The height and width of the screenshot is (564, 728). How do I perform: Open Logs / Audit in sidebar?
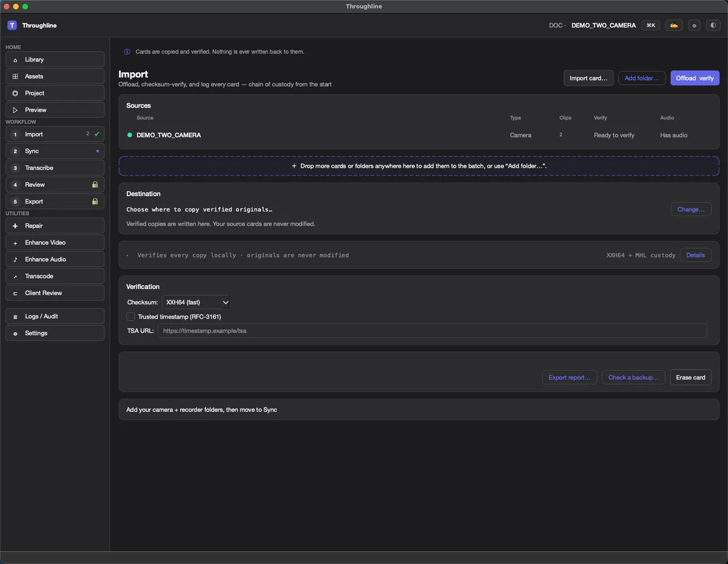pos(55,316)
